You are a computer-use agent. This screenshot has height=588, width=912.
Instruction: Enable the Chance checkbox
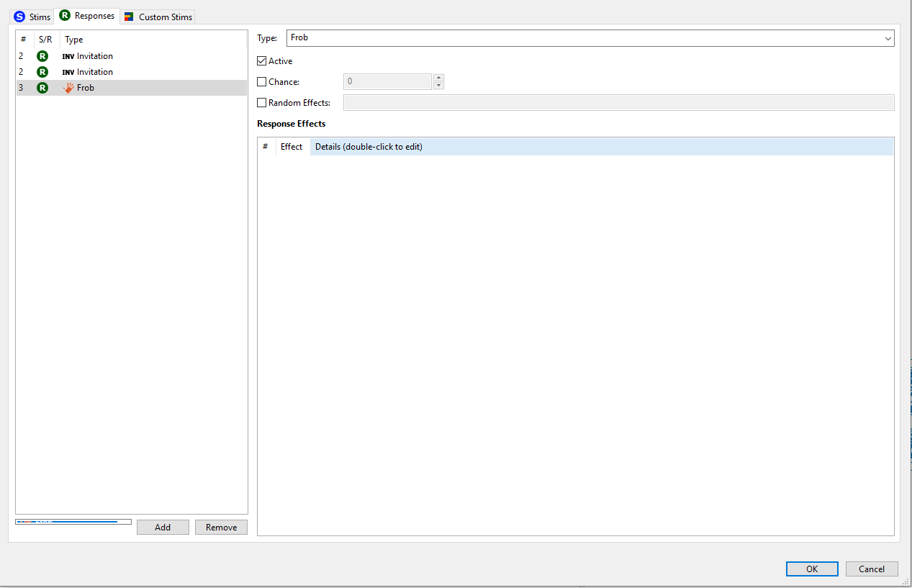point(262,82)
